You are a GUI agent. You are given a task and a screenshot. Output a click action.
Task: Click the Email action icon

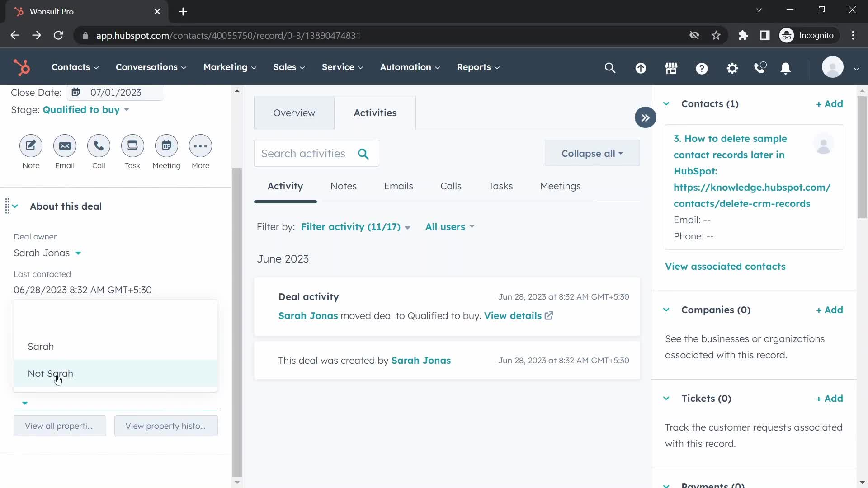click(65, 146)
